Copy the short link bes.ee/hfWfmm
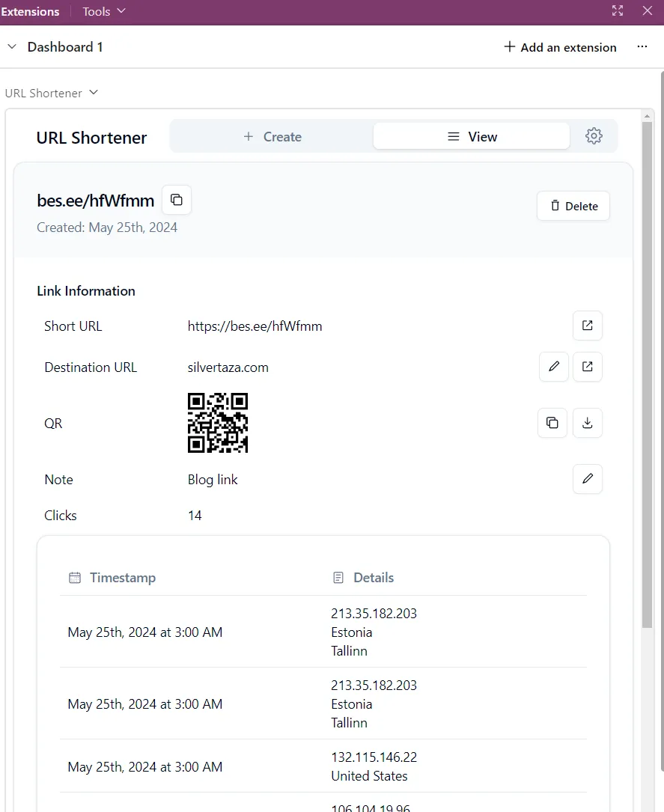Viewport: 664px width, 812px height. pos(177,200)
